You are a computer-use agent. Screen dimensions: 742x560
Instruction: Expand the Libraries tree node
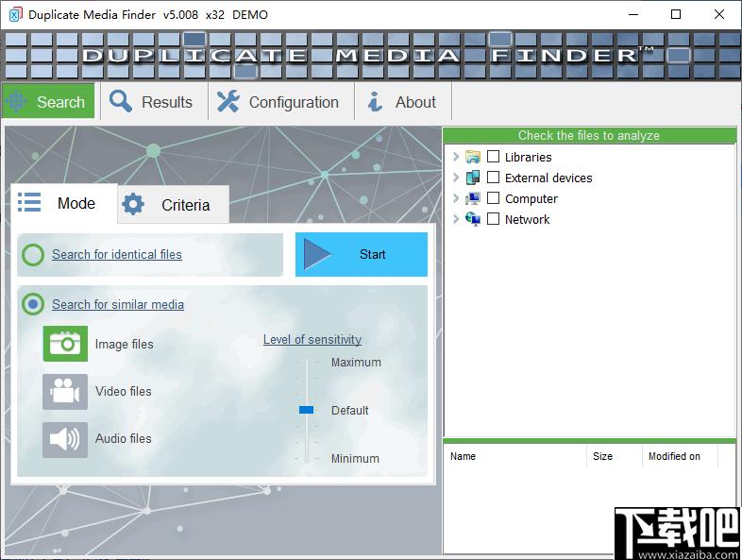click(456, 157)
